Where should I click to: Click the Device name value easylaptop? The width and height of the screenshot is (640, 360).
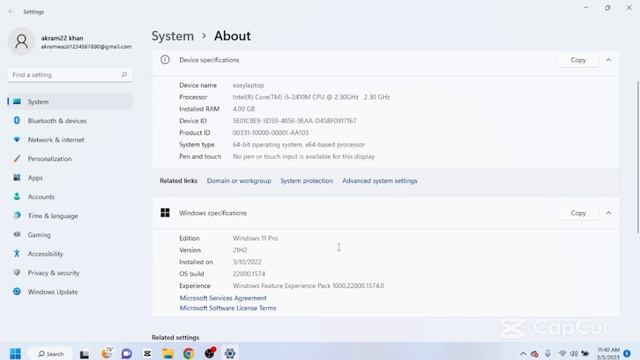point(248,85)
